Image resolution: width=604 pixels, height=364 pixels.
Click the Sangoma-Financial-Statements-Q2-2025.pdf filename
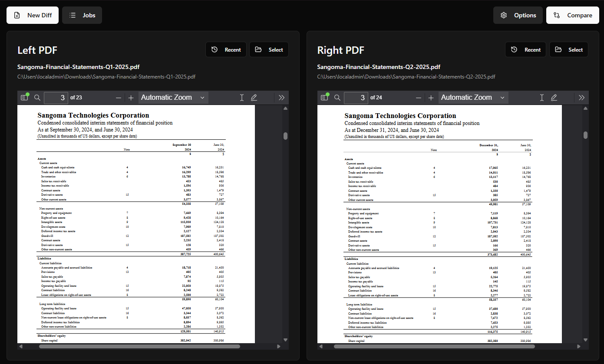[x=379, y=67]
